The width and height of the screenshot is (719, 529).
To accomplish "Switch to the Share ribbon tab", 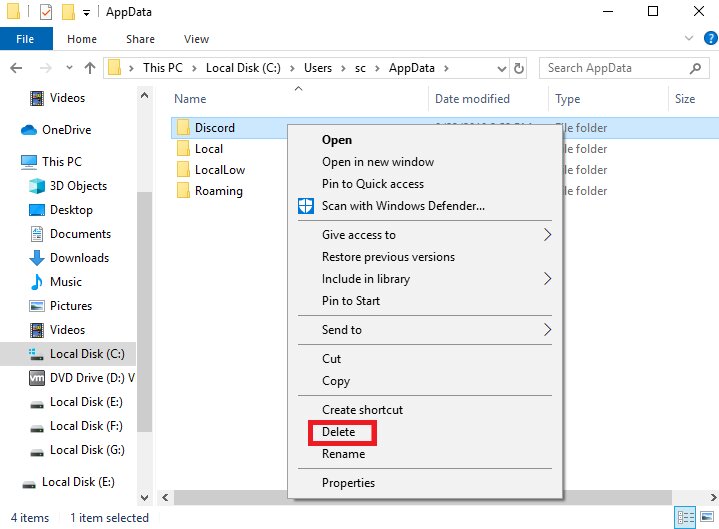I will pyautogui.click(x=140, y=39).
